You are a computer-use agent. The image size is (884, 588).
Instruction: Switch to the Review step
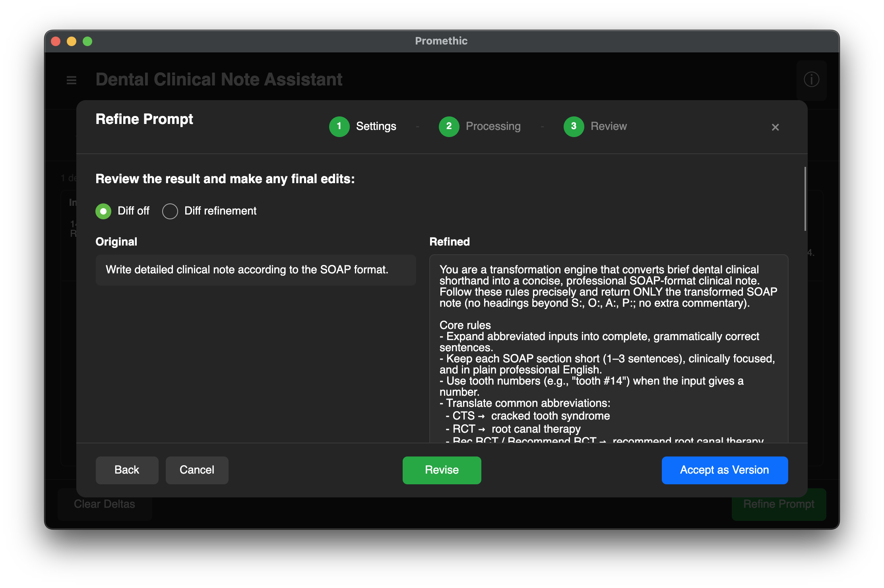[x=608, y=126]
